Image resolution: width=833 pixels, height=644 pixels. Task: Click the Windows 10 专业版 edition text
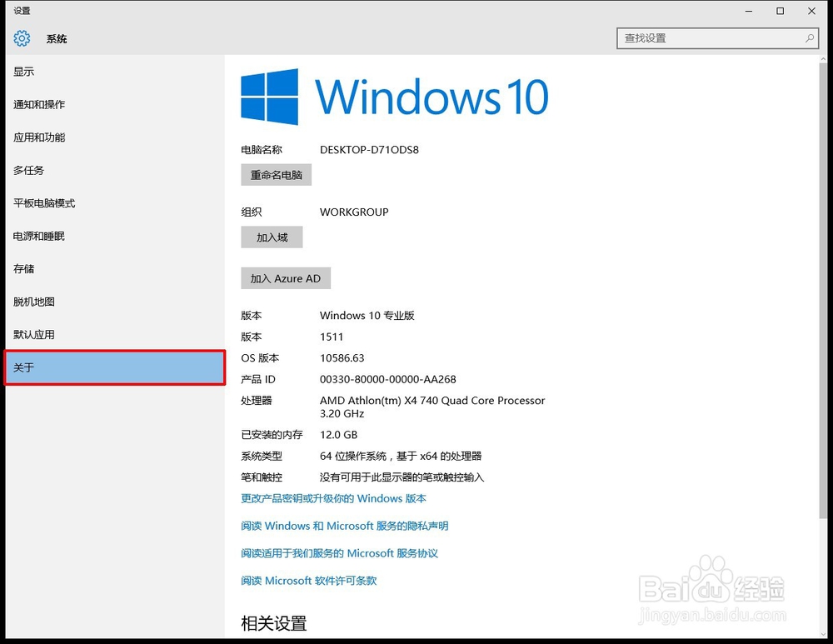(367, 316)
